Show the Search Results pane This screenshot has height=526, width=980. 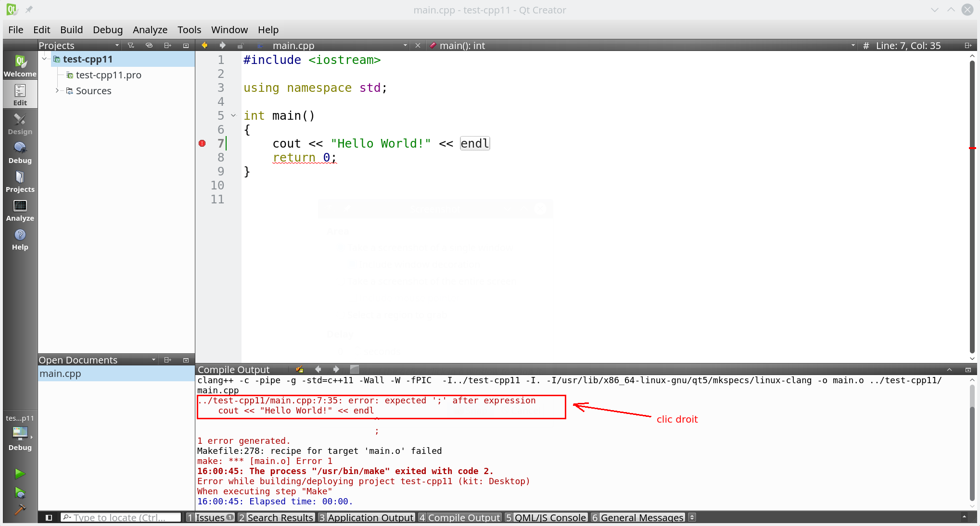tap(276, 517)
